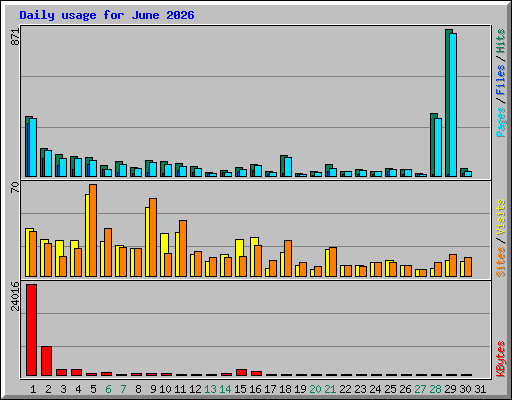Click the chart title 'Daily usage for June 2026'
This screenshot has height=400, width=512.
(x=107, y=15)
